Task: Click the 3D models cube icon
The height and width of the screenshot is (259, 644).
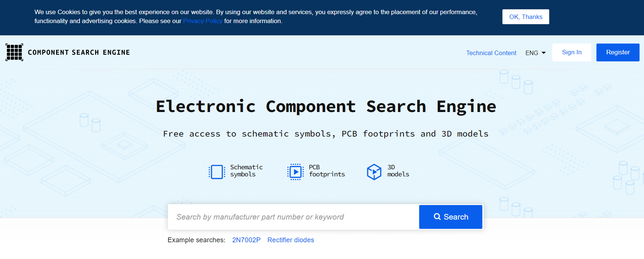Action: tap(374, 172)
